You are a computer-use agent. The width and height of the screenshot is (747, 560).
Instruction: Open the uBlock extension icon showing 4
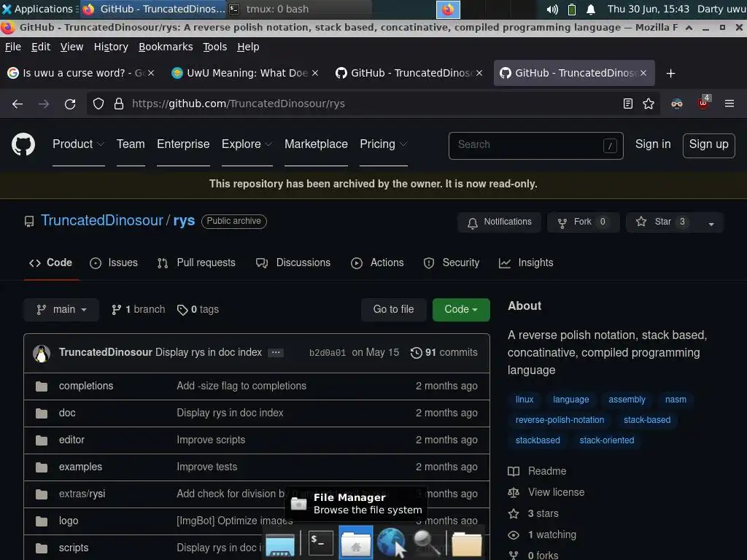(x=704, y=103)
